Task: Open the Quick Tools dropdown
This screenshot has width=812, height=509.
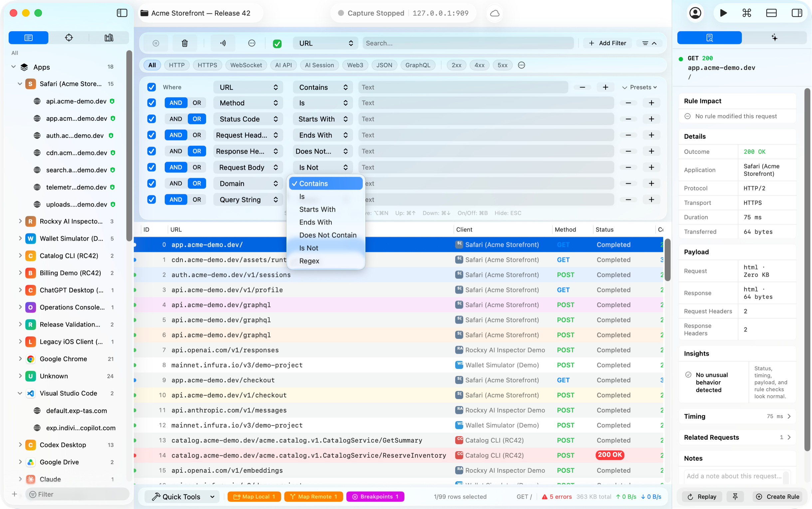Action: (182, 497)
